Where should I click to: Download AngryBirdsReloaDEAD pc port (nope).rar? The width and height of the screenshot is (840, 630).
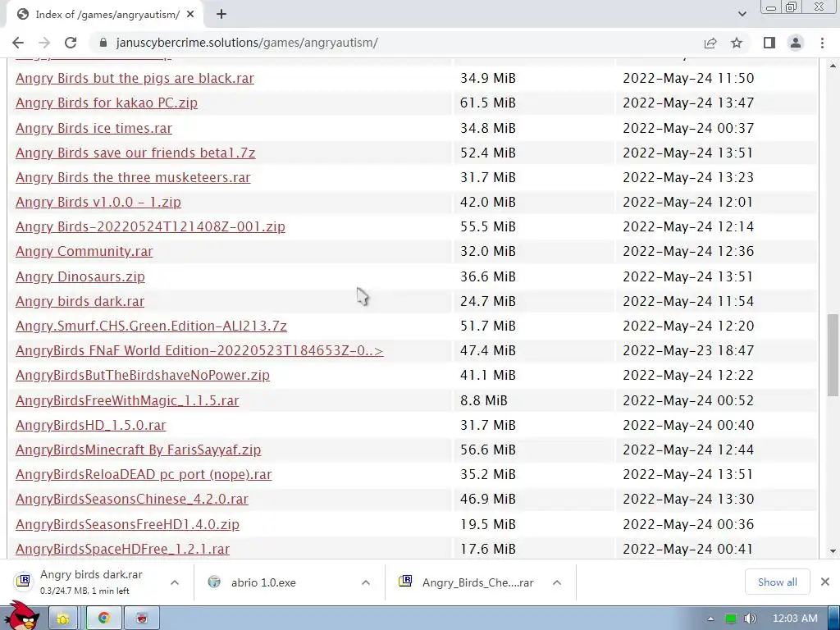[x=144, y=475]
